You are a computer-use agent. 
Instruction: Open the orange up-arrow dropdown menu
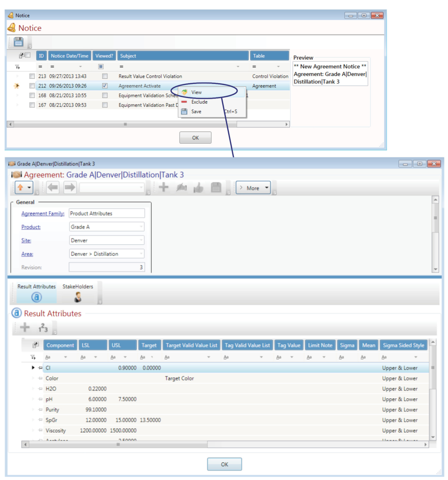coord(29,187)
